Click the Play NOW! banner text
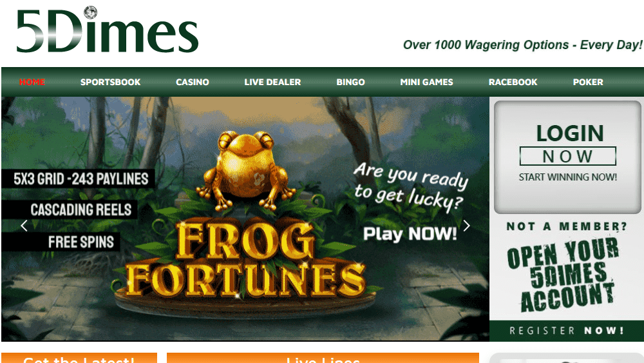This screenshot has height=363, width=644. (x=410, y=233)
